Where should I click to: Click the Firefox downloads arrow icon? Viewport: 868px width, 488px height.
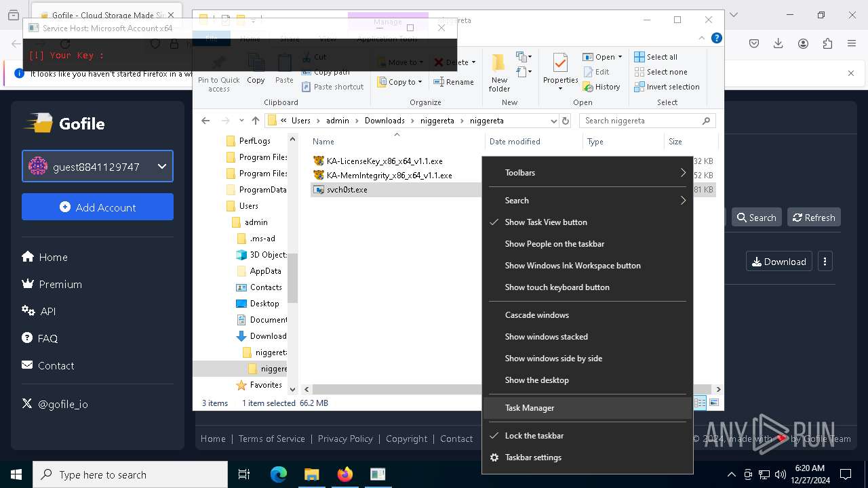(778, 43)
